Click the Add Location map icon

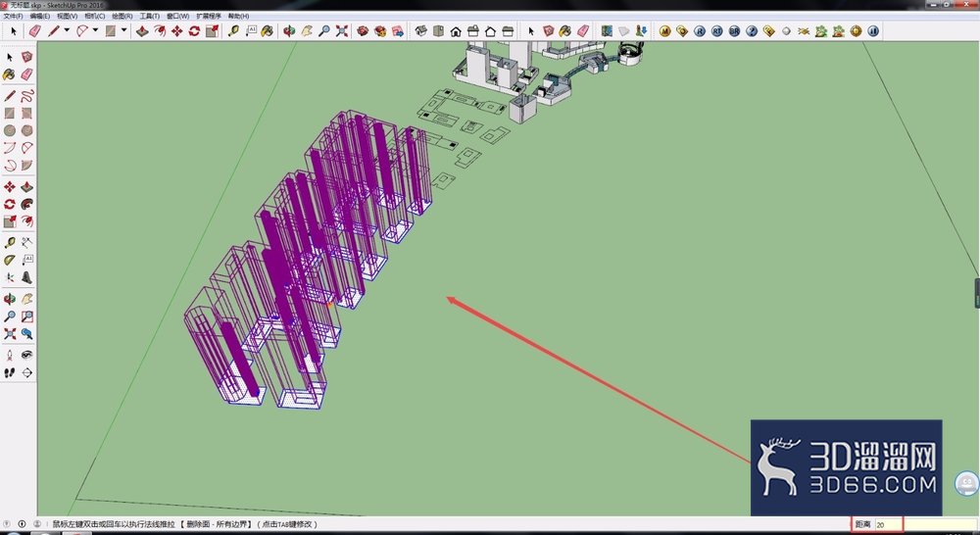pos(607,30)
